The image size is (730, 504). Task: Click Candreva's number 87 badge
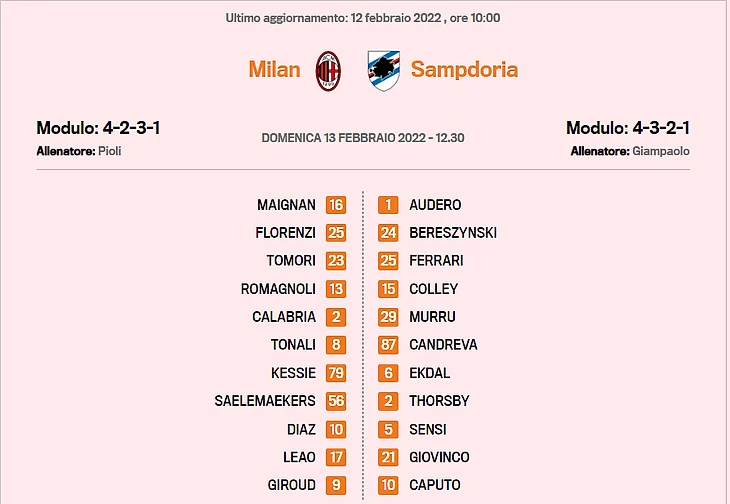pos(388,345)
